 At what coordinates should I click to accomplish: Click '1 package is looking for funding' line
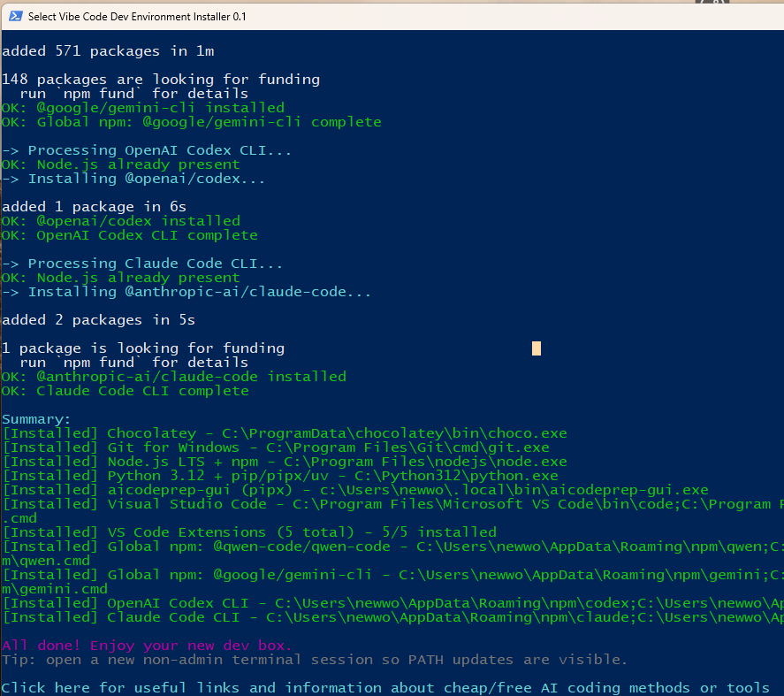[143, 348]
